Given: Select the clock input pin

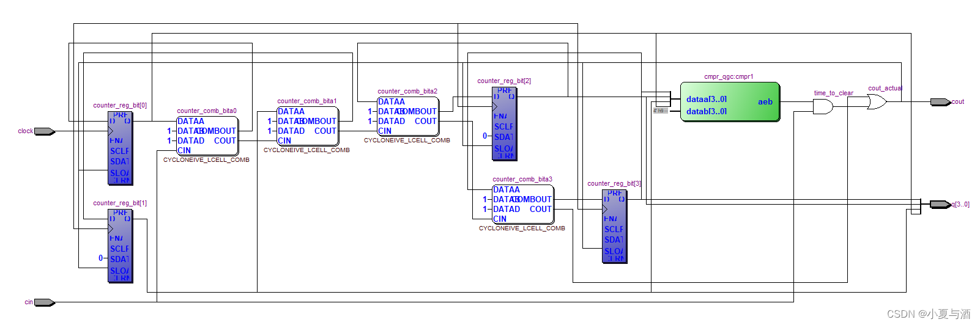Looking at the screenshot, I should tap(45, 131).
